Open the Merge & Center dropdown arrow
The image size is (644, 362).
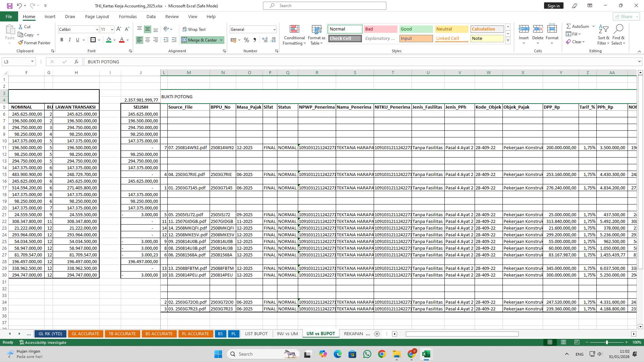pyautogui.click(x=221, y=40)
